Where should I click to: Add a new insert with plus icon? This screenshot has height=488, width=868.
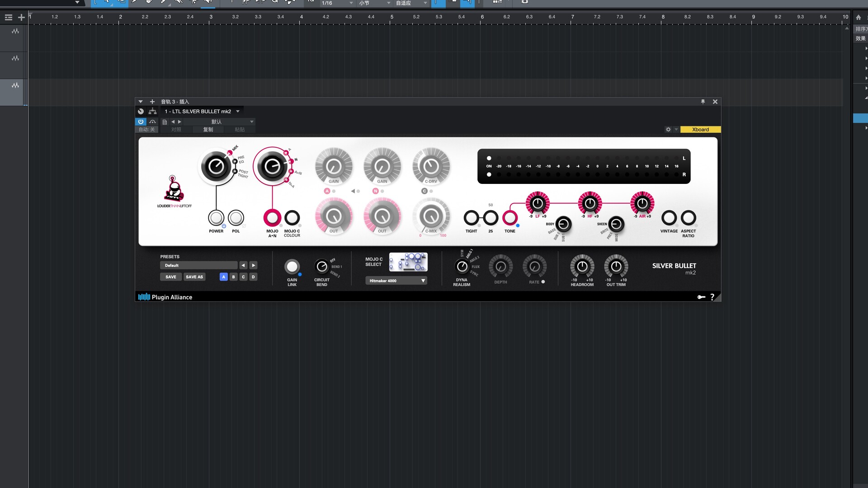click(152, 102)
